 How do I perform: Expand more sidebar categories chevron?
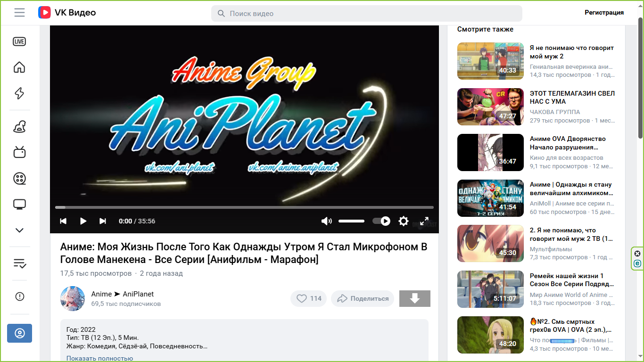[x=19, y=230]
